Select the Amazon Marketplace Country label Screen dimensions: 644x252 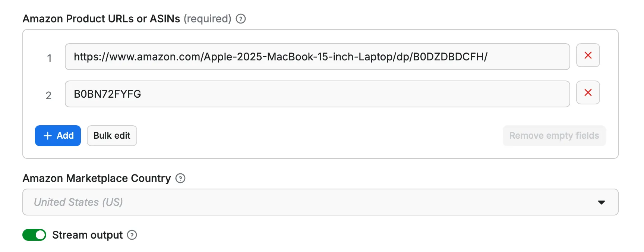pyautogui.click(x=96, y=179)
